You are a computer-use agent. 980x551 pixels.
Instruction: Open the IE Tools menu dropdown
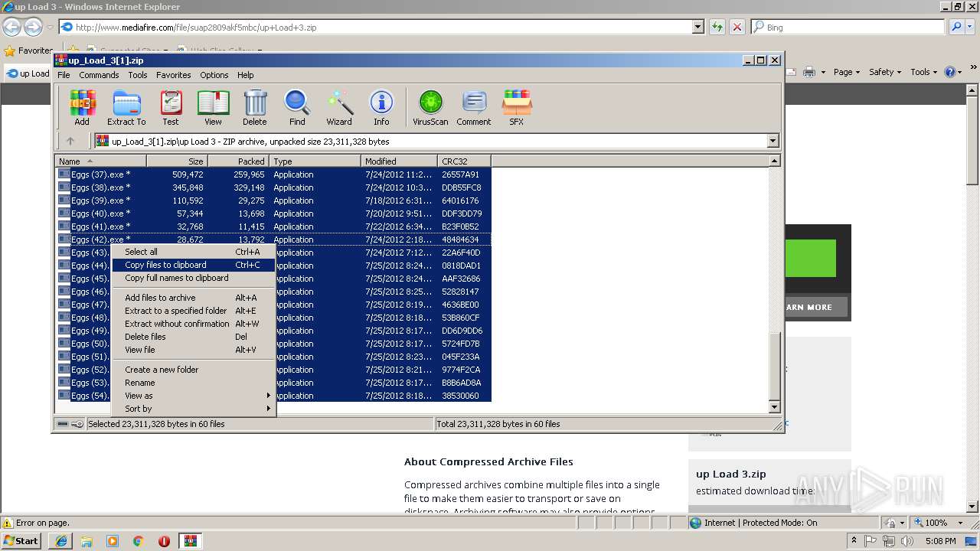pyautogui.click(x=924, y=72)
